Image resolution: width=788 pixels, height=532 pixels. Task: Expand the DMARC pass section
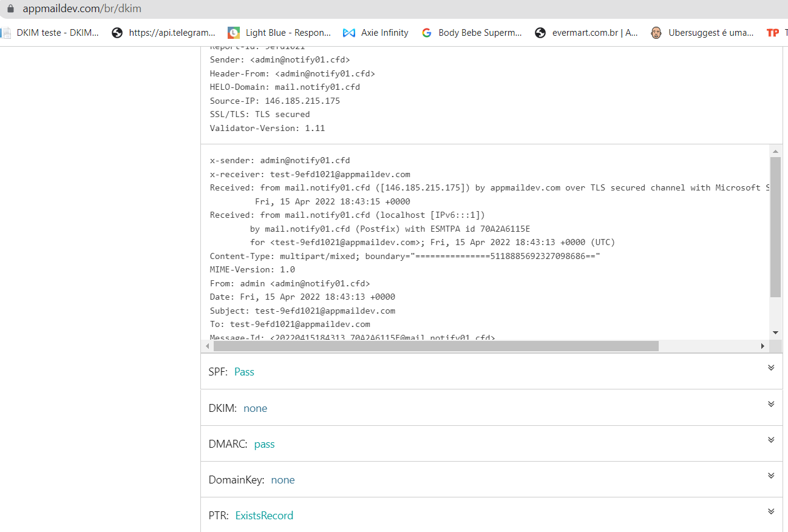point(771,440)
